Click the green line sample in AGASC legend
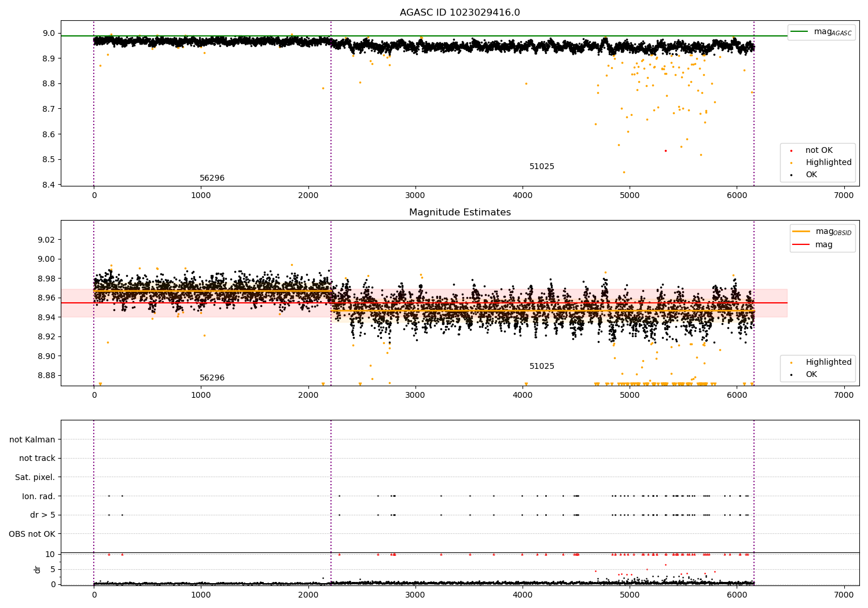Image resolution: width=868 pixels, height=608 pixels. point(800,32)
